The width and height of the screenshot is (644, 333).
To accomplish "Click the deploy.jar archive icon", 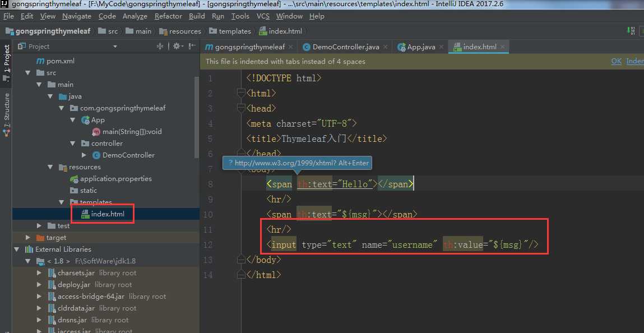I will click(52, 285).
